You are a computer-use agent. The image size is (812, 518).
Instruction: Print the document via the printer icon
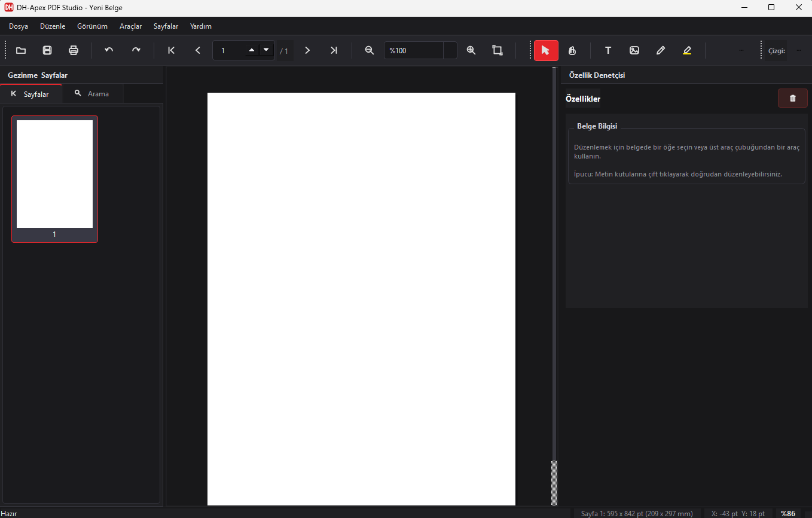click(74, 51)
